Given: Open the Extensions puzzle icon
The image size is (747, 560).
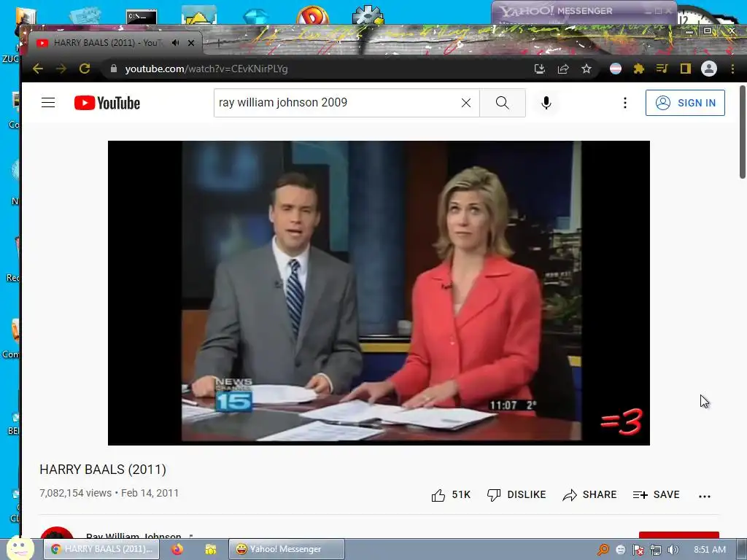Looking at the screenshot, I should pos(639,69).
